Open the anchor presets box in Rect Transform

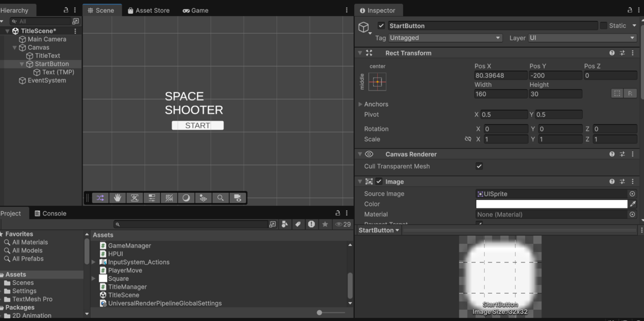click(x=377, y=81)
